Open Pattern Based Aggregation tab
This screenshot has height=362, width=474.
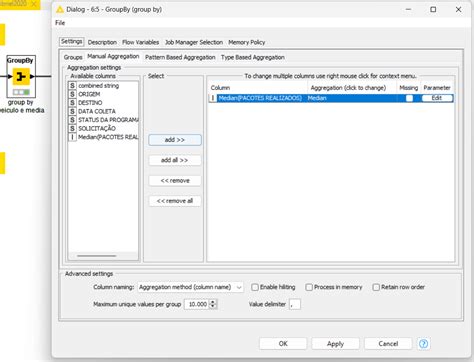(180, 57)
